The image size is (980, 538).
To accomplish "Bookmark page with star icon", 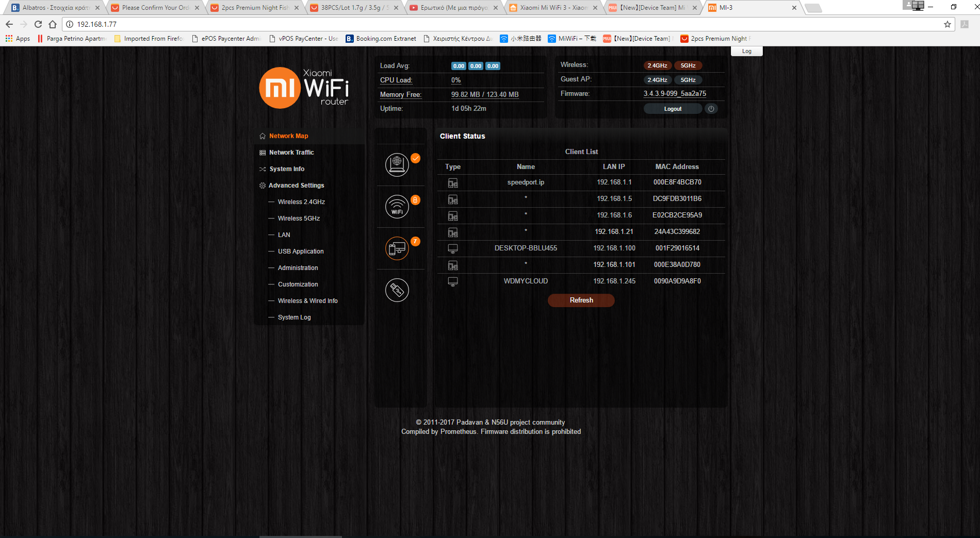I will (947, 24).
